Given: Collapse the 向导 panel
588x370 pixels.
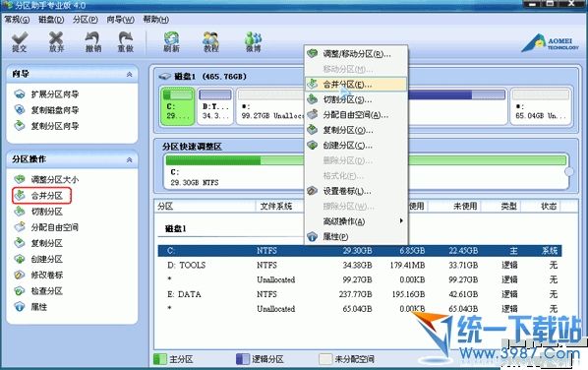Looking at the screenshot, I should pos(130,75).
